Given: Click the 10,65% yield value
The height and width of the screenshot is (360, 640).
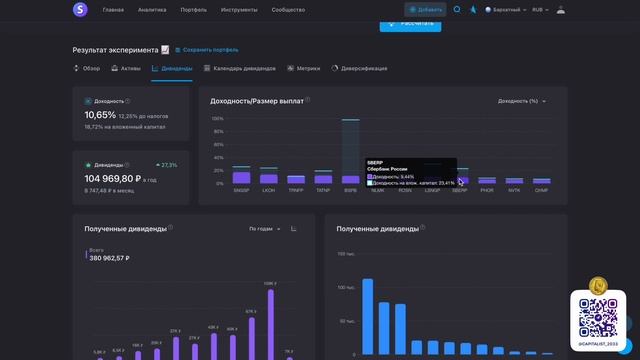Looking at the screenshot, I should (x=100, y=115).
